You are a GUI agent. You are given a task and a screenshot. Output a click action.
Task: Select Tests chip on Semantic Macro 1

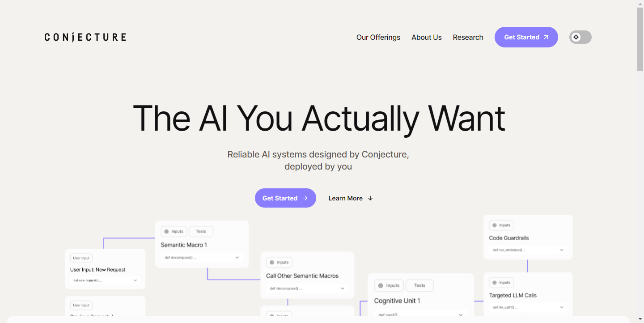201,231
